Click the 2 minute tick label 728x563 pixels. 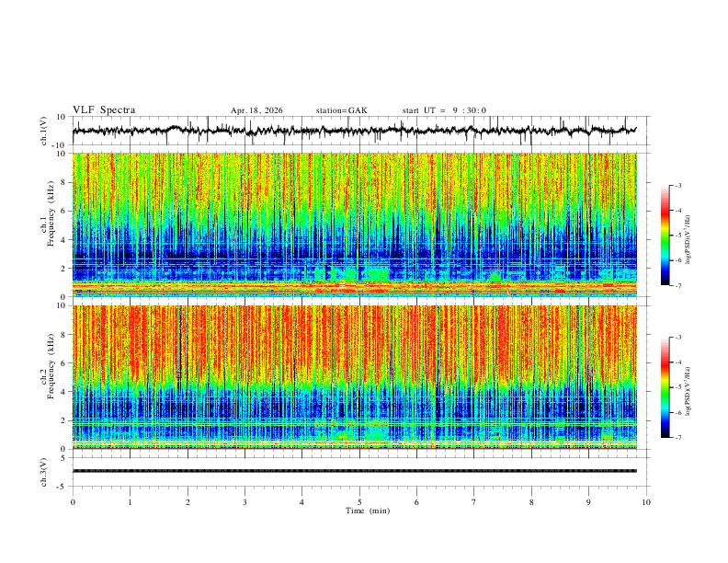tap(188, 502)
